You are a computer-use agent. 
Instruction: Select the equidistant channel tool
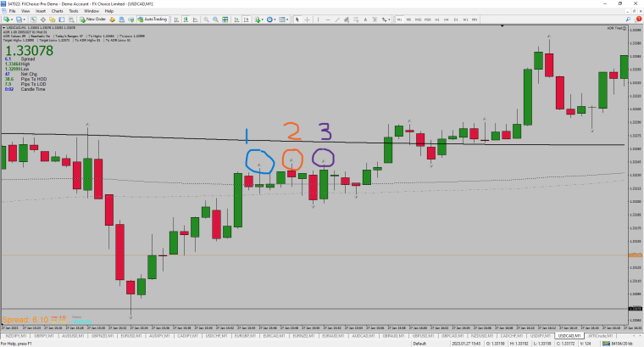347,20
